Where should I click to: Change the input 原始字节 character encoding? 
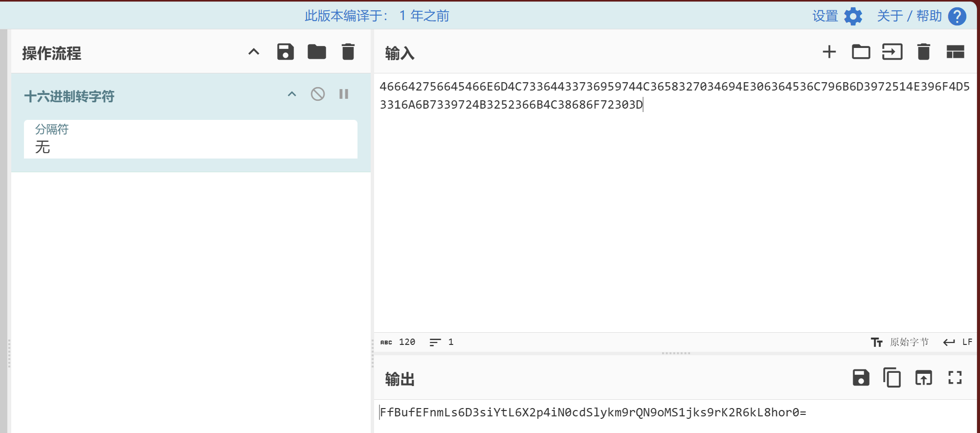coord(900,342)
